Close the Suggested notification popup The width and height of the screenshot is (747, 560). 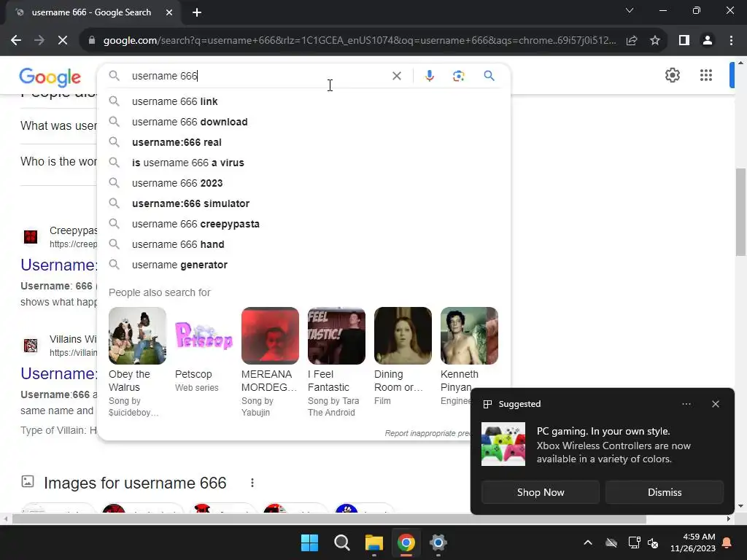click(x=715, y=404)
